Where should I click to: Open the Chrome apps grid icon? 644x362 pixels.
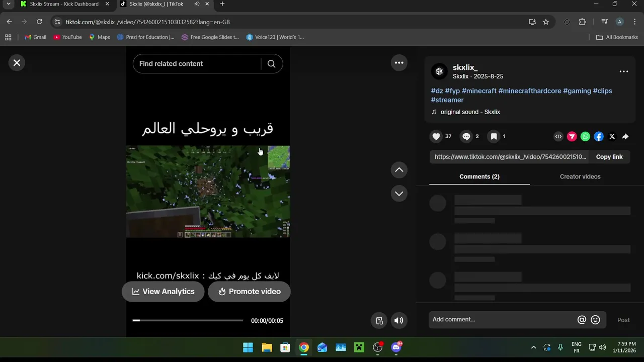(8, 37)
